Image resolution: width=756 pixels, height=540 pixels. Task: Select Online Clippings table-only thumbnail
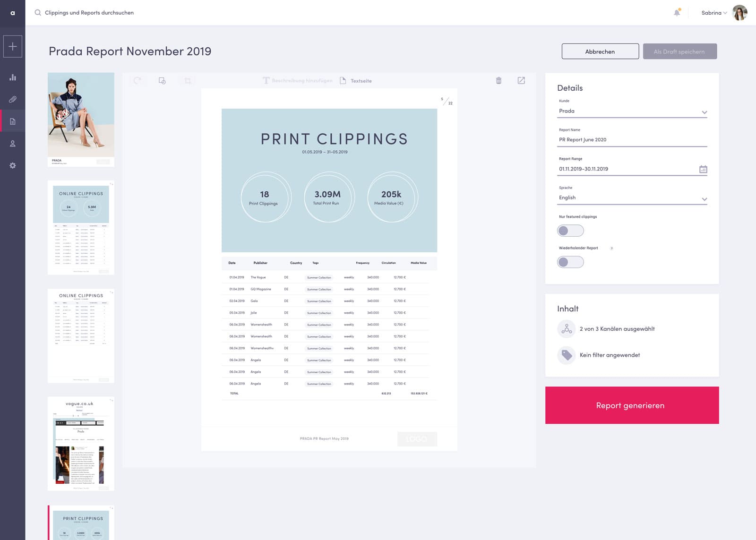[x=81, y=336]
